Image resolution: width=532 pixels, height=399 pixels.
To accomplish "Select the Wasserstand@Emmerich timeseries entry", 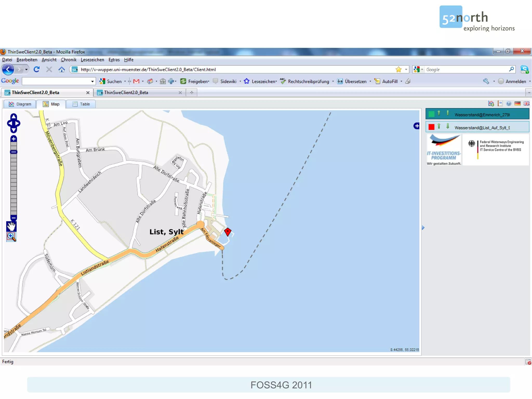I will pos(482,115).
